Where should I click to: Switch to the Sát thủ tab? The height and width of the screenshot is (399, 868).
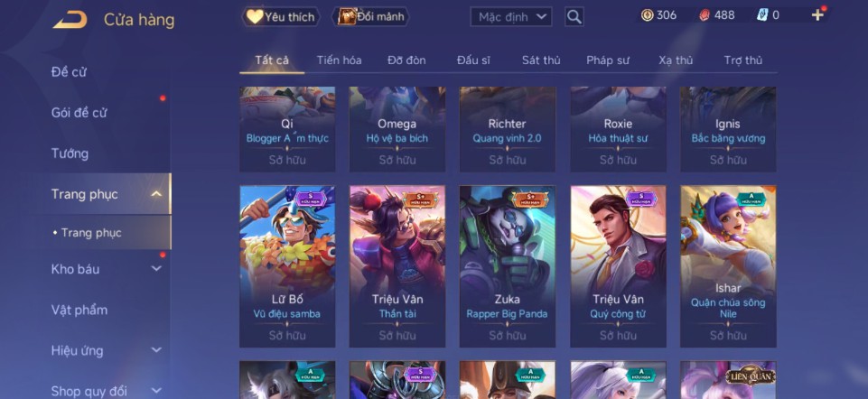click(x=541, y=60)
